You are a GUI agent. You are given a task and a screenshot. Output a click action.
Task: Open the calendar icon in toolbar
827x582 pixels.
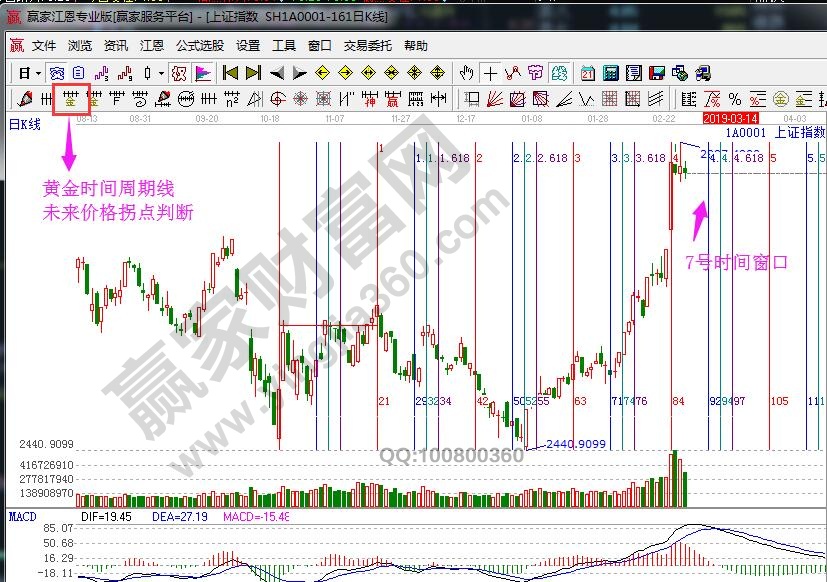coord(587,73)
